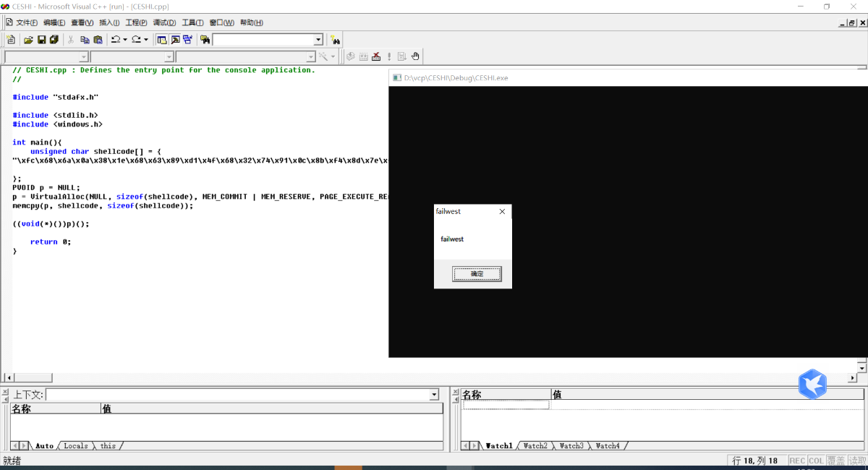Open the Redo history dropdown arrow
Viewport: 868px width, 470px height.
tap(146, 40)
